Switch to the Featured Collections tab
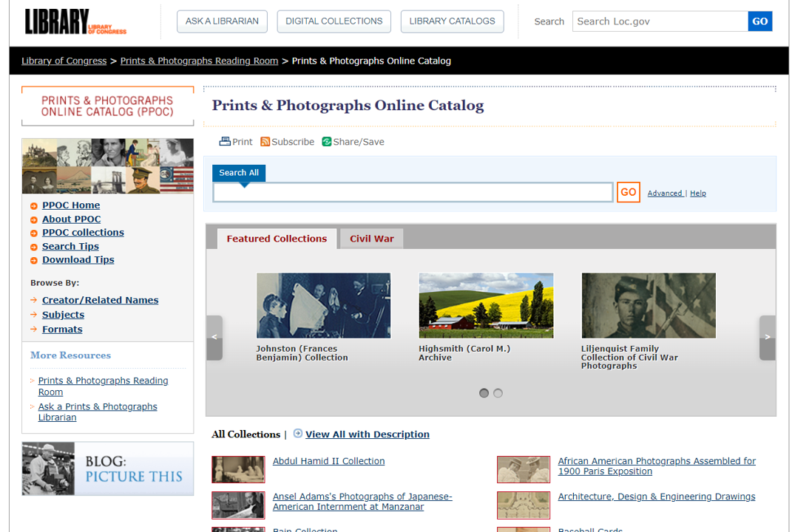 tap(277, 239)
